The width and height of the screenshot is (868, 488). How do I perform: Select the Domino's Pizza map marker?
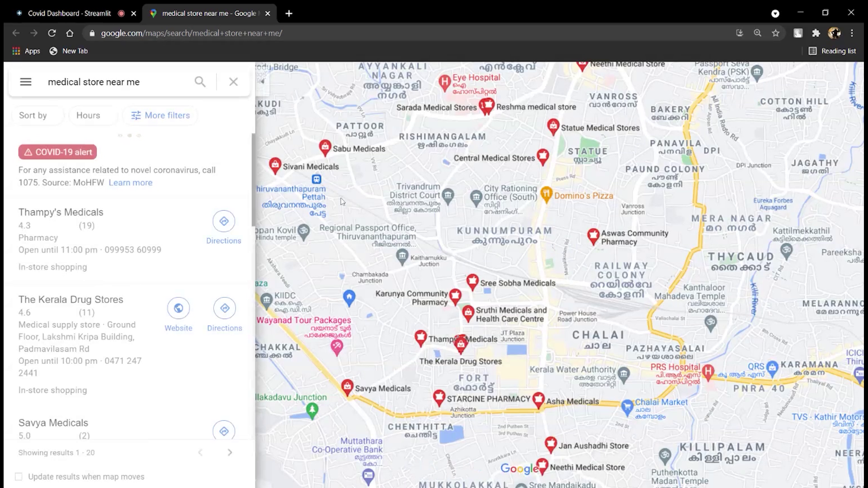pyautogui.click(x=546, y=194)
